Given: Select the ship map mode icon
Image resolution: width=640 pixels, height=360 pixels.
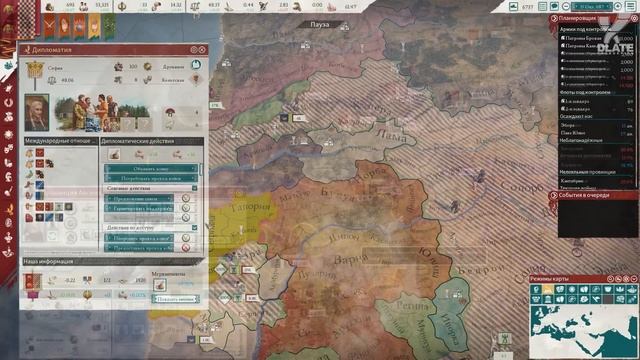Looking at the screenshot, I should point(632,289).
